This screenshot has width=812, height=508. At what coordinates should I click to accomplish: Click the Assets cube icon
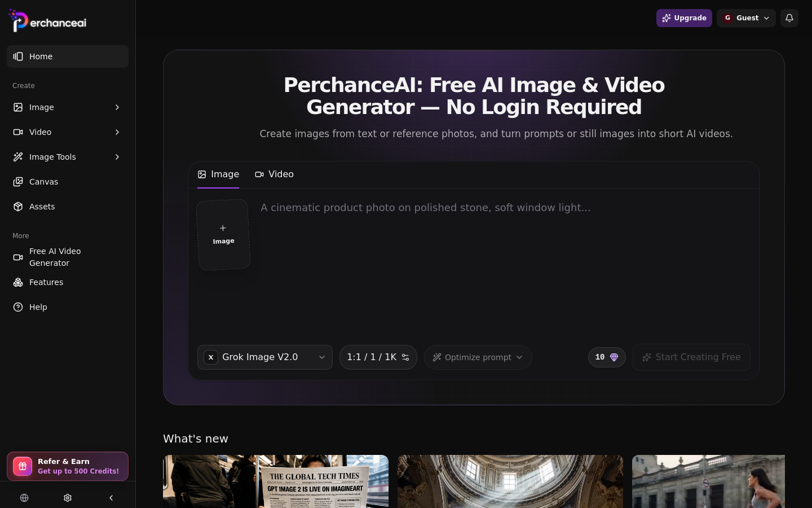(x=18, y=207)
